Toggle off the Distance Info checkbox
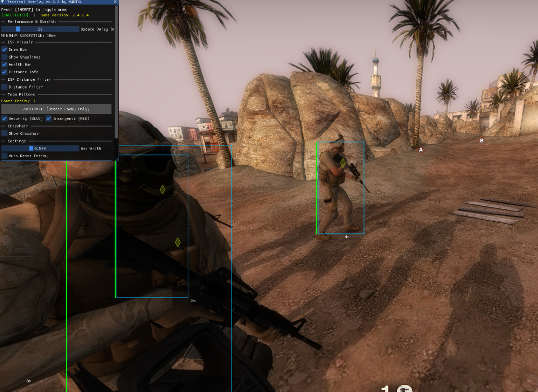Viewport: 538px width, 392px height. [5, 72]
